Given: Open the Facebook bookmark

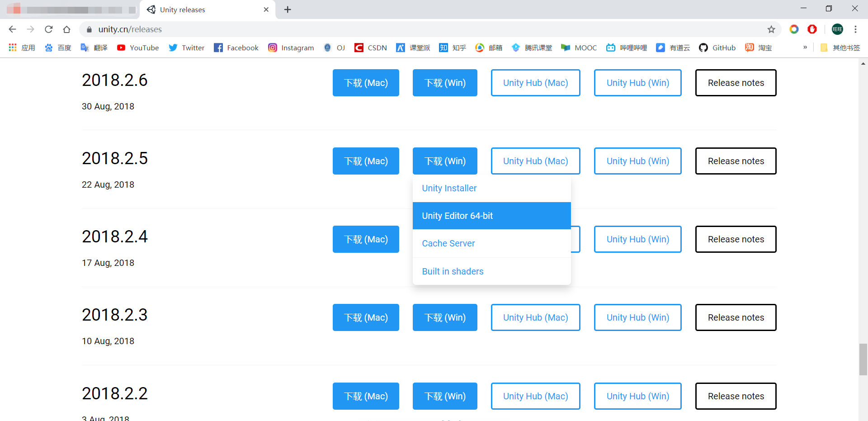Looking at the screenshot, I should point(236,47).
